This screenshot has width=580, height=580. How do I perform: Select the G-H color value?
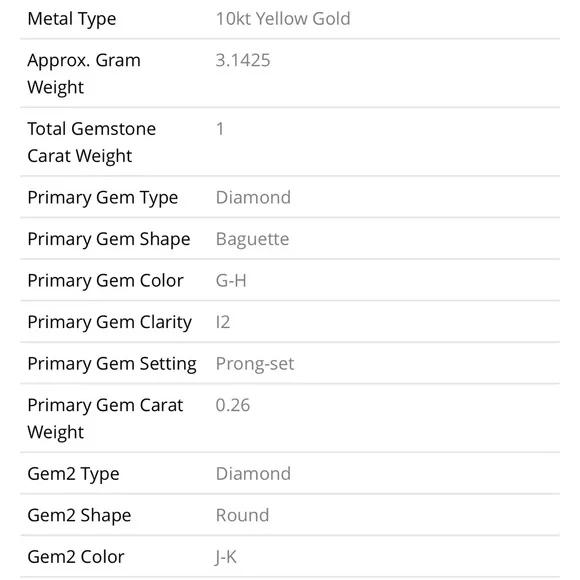tap(231, 280)
